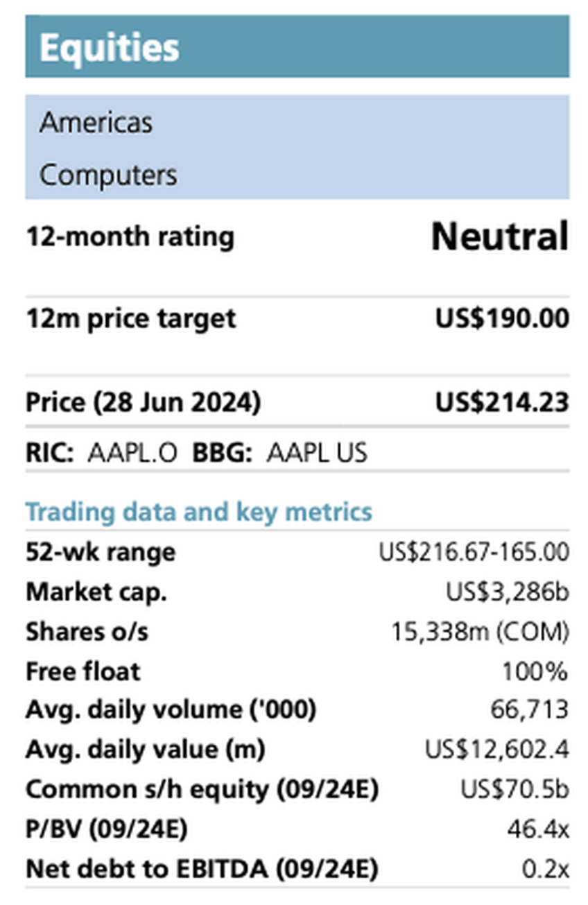588x905 pixels.
Task: Click the 12m price target label
Action: [x=130, y=320]
